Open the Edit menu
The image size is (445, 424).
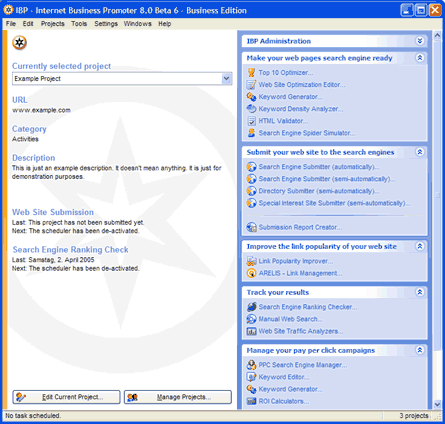[x=28, y=24]
